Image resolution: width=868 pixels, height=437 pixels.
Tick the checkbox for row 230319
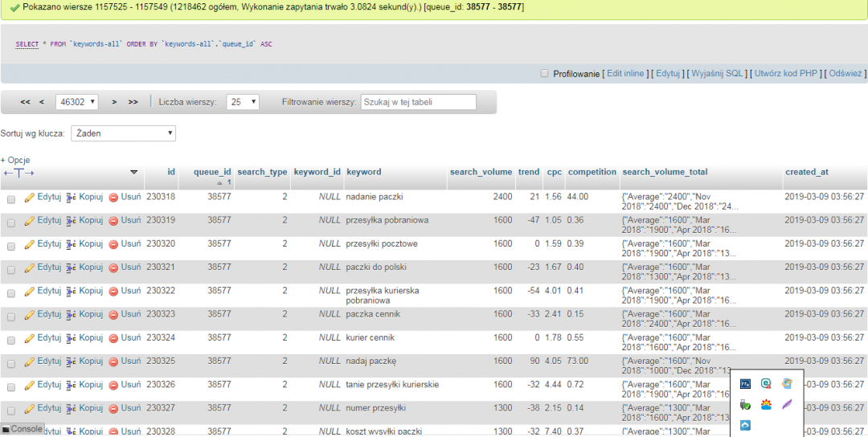(11, 221)
